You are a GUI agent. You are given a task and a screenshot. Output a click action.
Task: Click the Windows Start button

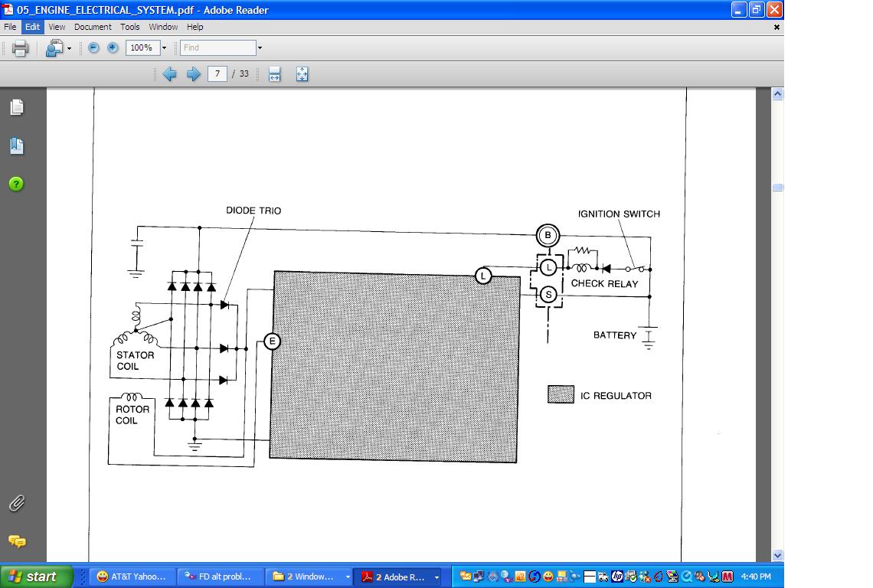click(x=37, y=577)
